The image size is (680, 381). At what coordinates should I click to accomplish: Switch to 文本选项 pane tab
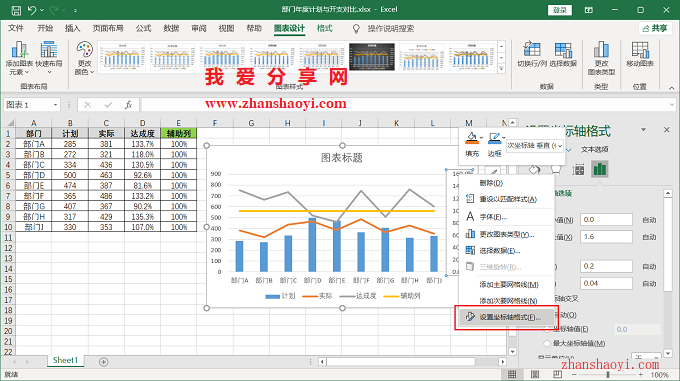point(595,150)
